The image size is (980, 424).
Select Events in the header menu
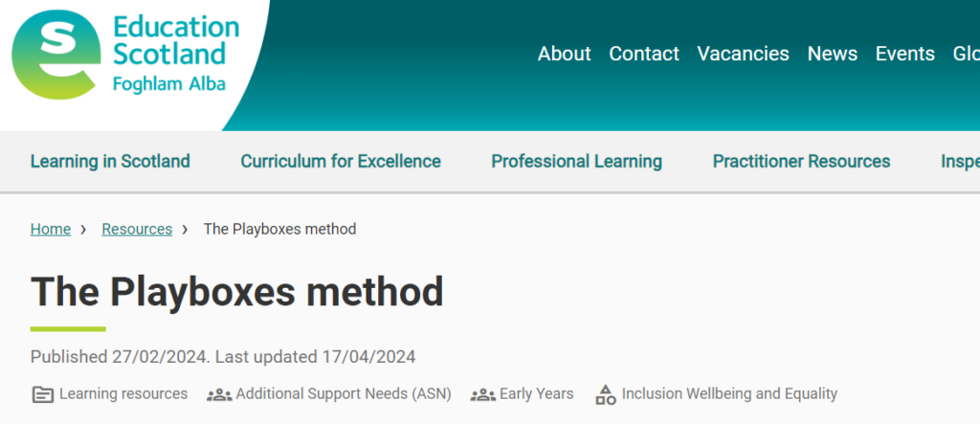point(905,54)
